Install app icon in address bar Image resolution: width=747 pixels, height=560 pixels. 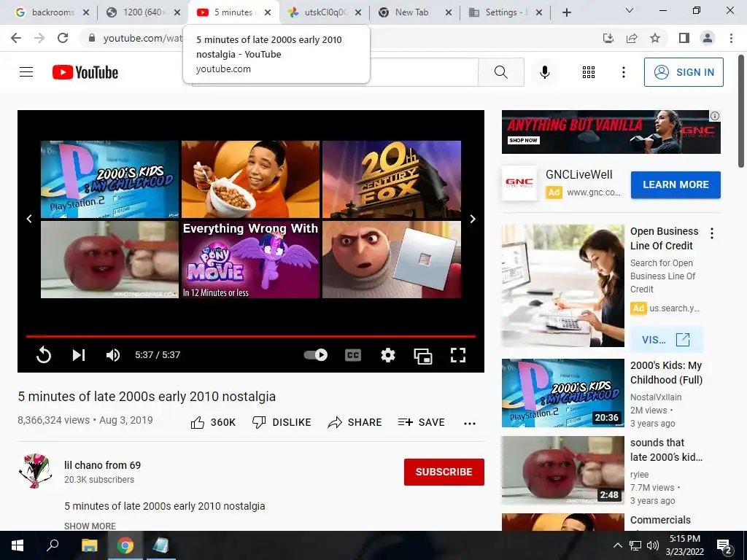(608, 38)
